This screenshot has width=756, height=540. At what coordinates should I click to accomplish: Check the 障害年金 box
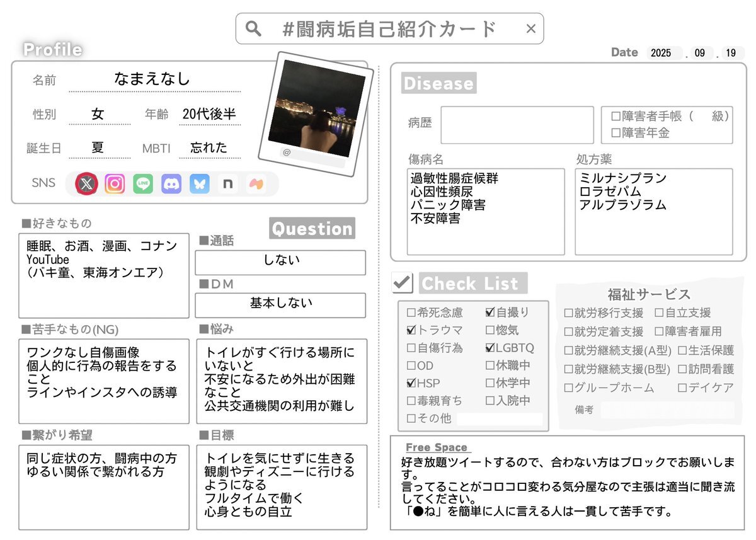pos(616,133)
